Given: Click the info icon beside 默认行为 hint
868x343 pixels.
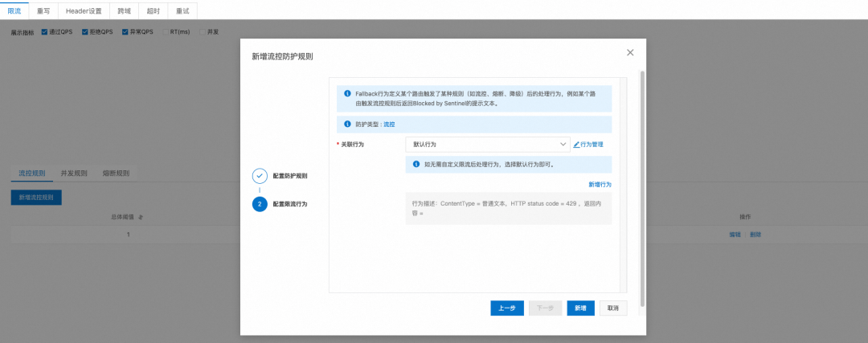Looking at the screenshot, I should [x=416, y=165].
